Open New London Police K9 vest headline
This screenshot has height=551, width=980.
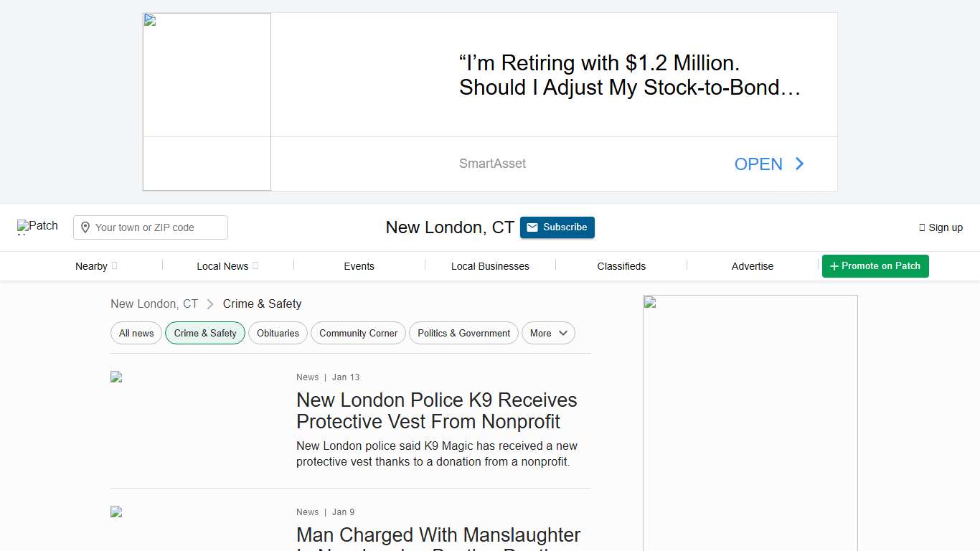click(x=436, y=410)
